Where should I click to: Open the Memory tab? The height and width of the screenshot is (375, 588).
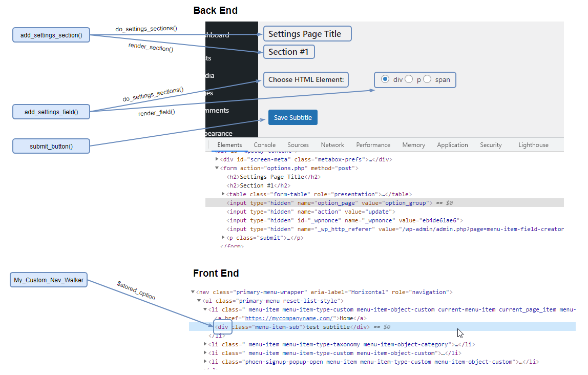(414, 145)
